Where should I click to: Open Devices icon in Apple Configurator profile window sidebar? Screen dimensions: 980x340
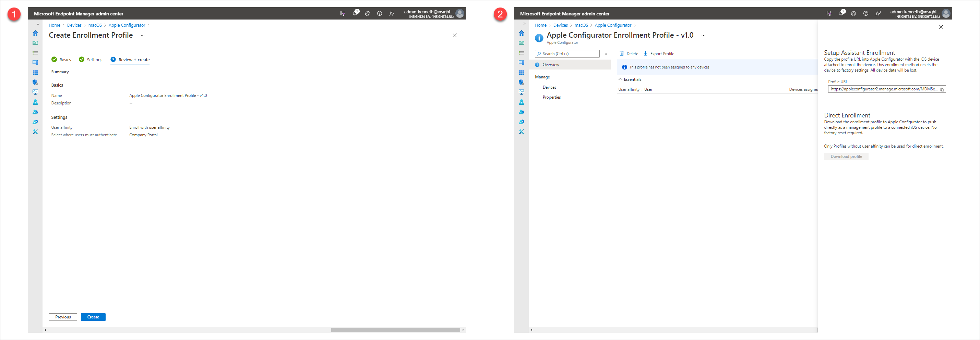coord(522,63)
